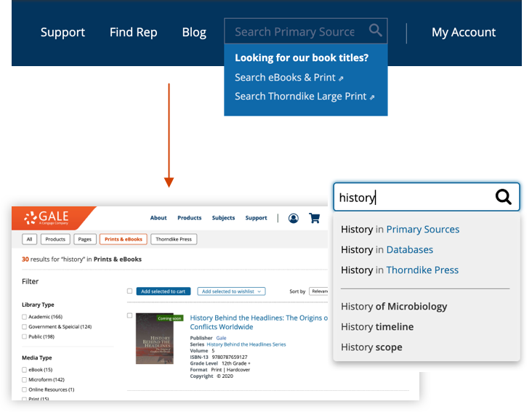Go to Blog in the header
532x412 pixels.
click(x=194, y=32)
